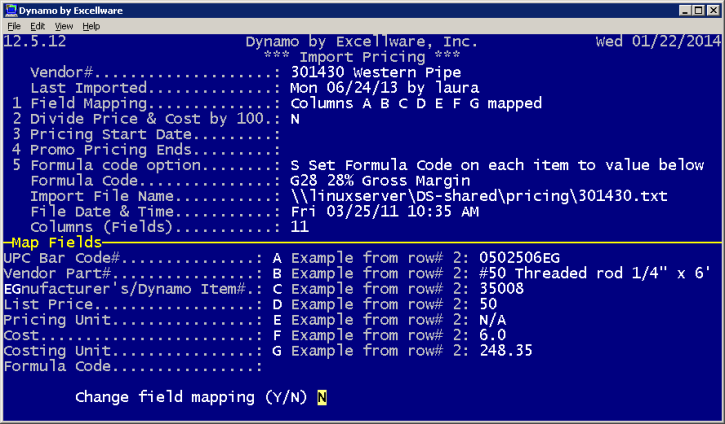Minimize the Dynamo window

[x=685, y=10]
